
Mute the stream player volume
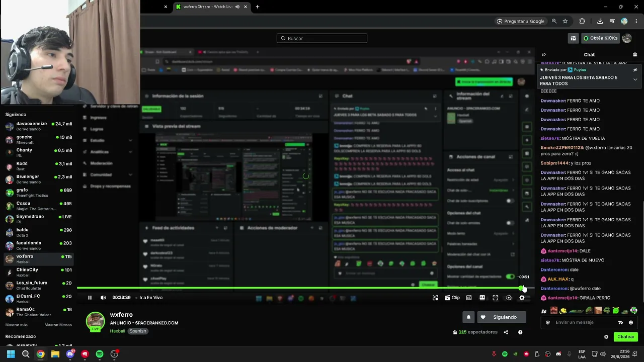coord(103,298)
